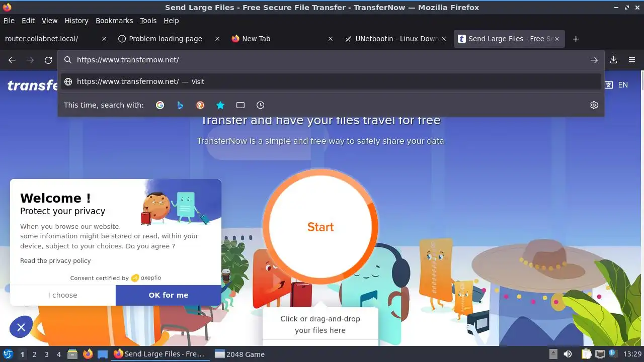Screen dimensions: 644x362
Task: Open the notification tray icon
Action: pos(613,354)
